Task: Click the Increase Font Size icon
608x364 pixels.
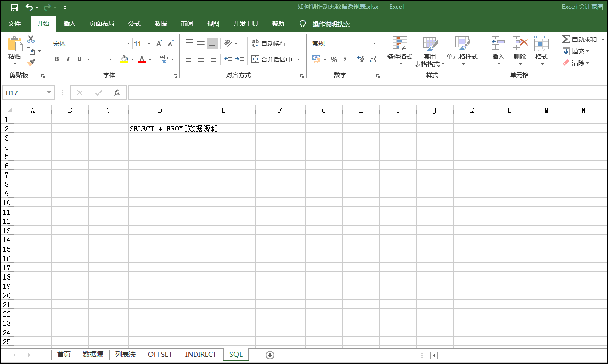Action: point(159,44)
